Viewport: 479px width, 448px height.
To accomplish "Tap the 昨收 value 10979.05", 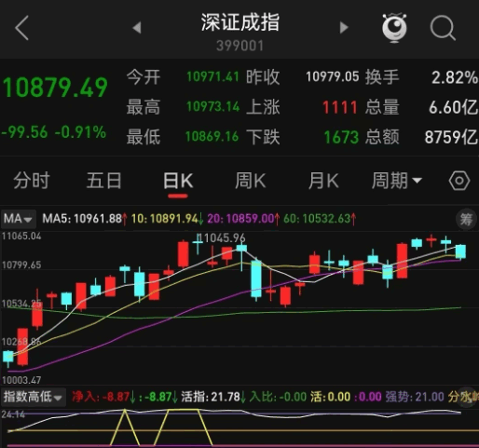I will coord(333,76).
